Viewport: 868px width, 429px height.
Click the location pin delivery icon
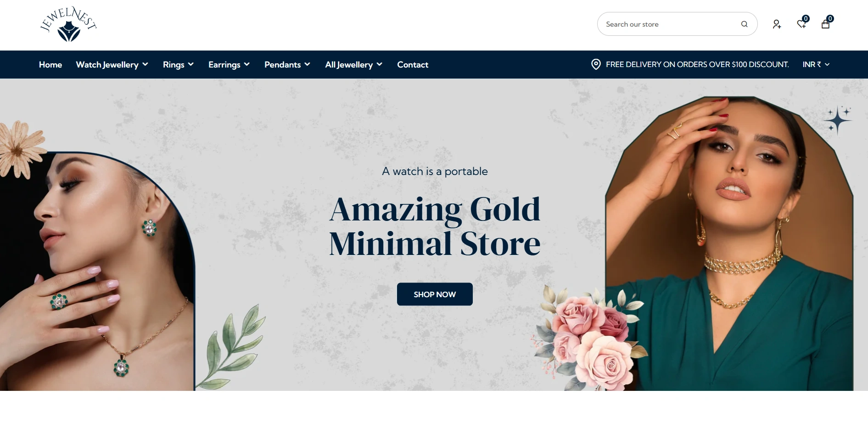coord(596,64)
